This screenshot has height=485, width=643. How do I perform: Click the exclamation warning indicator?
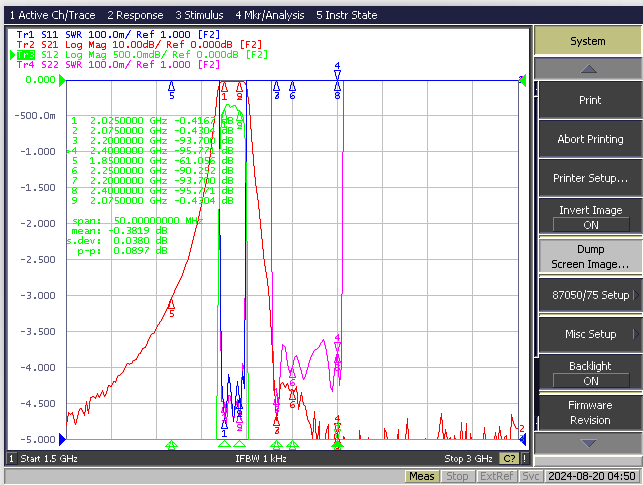pos(524,458)
